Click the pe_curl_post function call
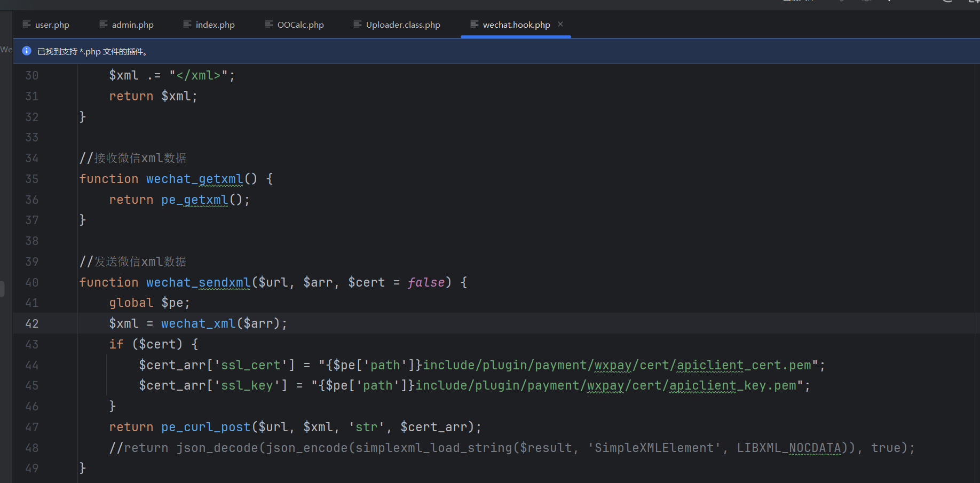The image size is (980, 483). (x=206, y=427)
